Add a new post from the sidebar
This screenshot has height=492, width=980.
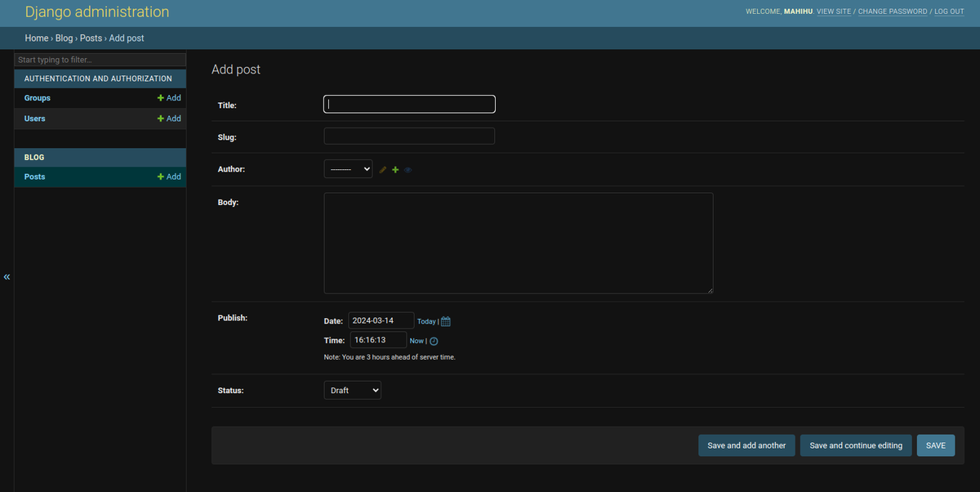click(x=169, y=177)
